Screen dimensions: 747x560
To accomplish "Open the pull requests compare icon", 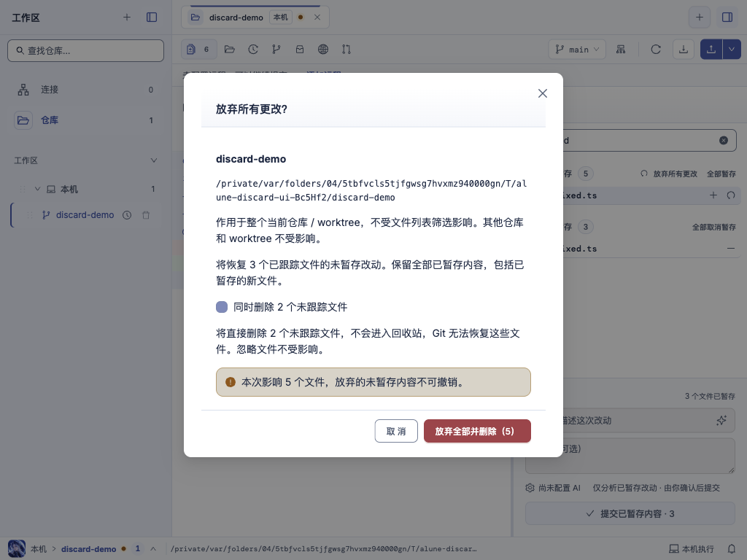I will (x=347, y=49).
